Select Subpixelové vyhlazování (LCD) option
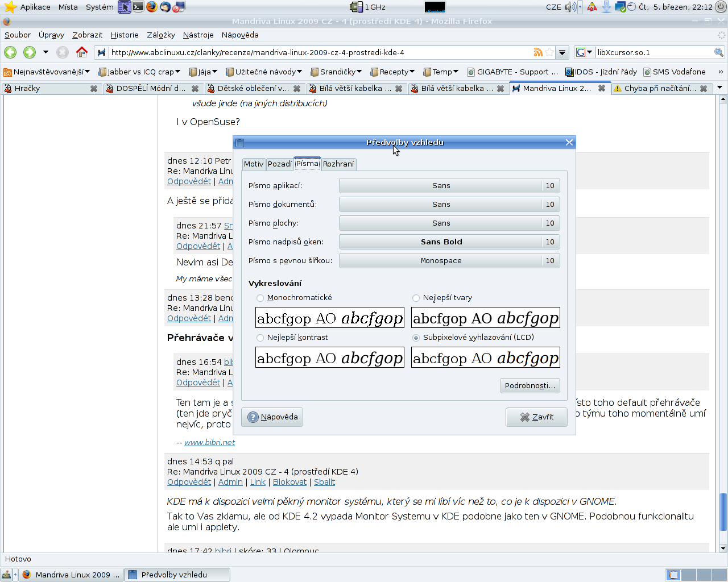The image size is (728, 582). [416, 338]
